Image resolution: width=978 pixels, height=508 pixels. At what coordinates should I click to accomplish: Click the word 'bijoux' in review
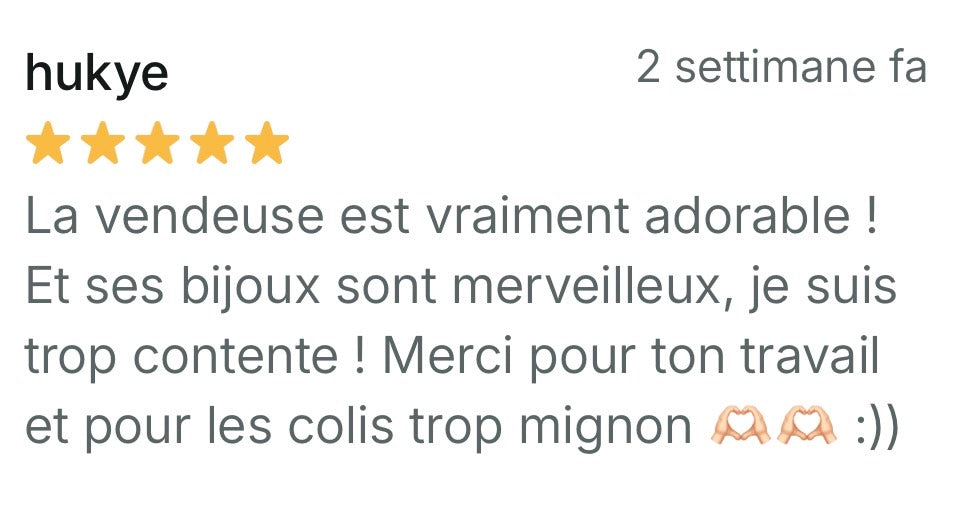(x=250, y=286)
